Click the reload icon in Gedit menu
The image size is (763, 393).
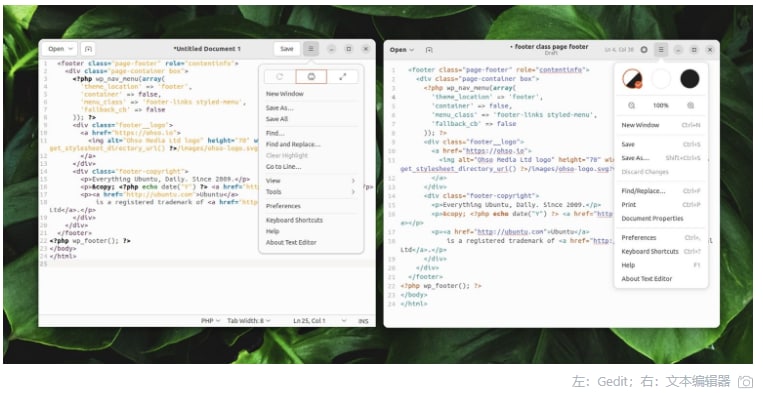(280, 77)
